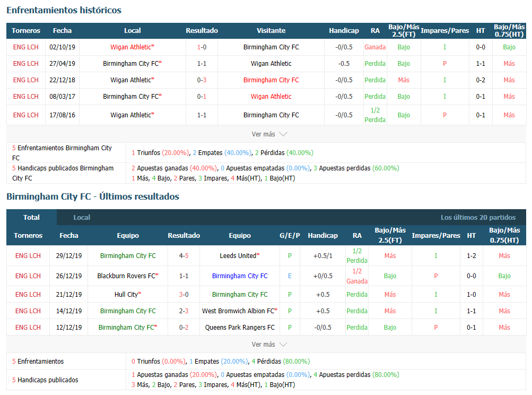Open Wigan Athletic visitor in 08/03/17 row
This screenshot has width=532, height=395.
click(271, 97)
